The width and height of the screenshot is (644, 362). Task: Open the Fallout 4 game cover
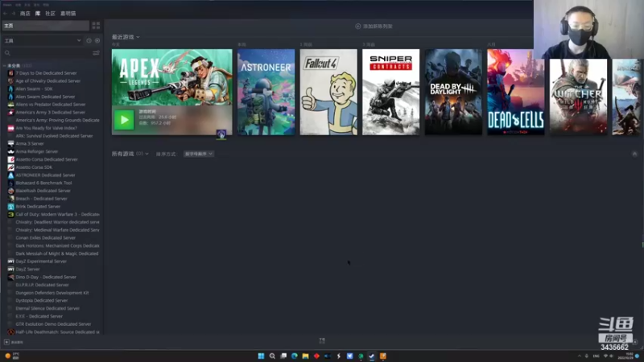(328, 92)
